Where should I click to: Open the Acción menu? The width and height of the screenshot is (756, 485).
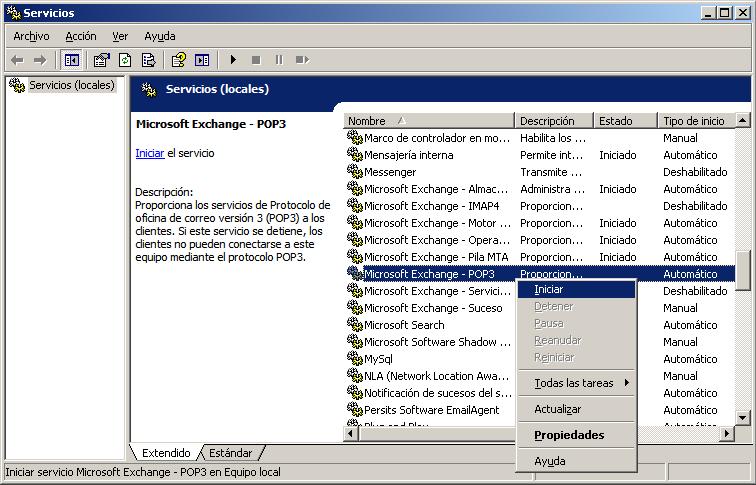coord(81,36)
